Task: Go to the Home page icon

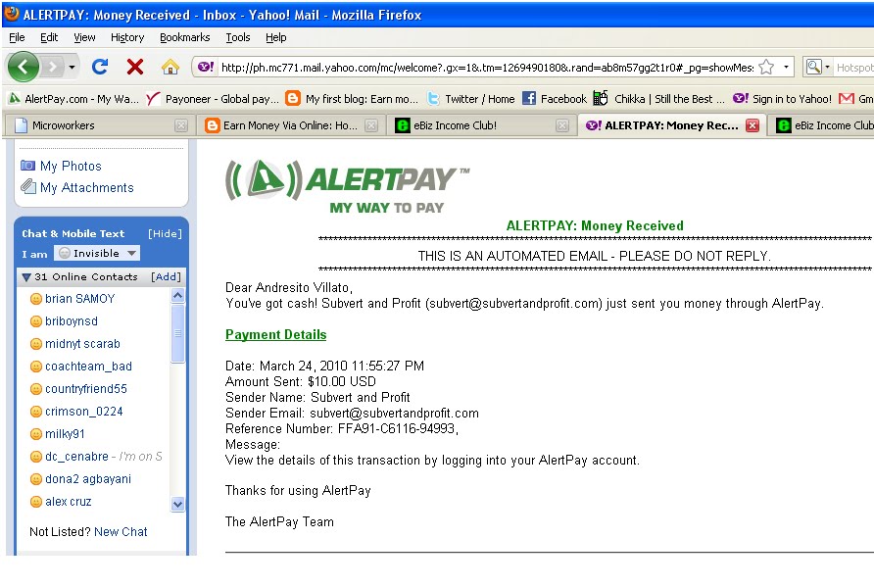Action: 170,68
